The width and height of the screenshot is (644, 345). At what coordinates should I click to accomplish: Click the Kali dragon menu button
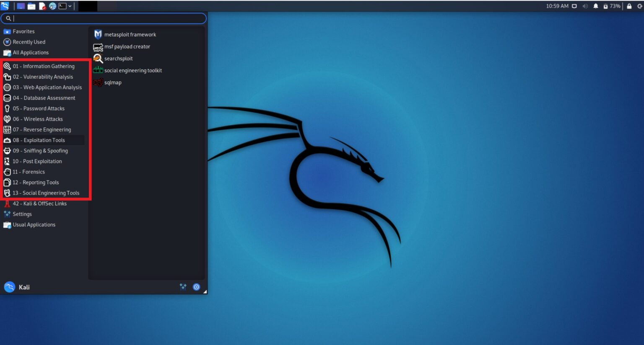[5, 6]
